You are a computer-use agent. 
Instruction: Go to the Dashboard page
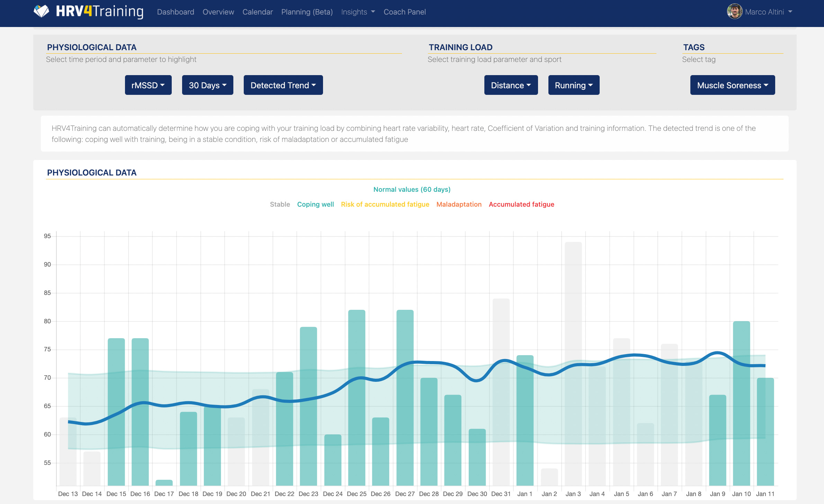point(176,12)
